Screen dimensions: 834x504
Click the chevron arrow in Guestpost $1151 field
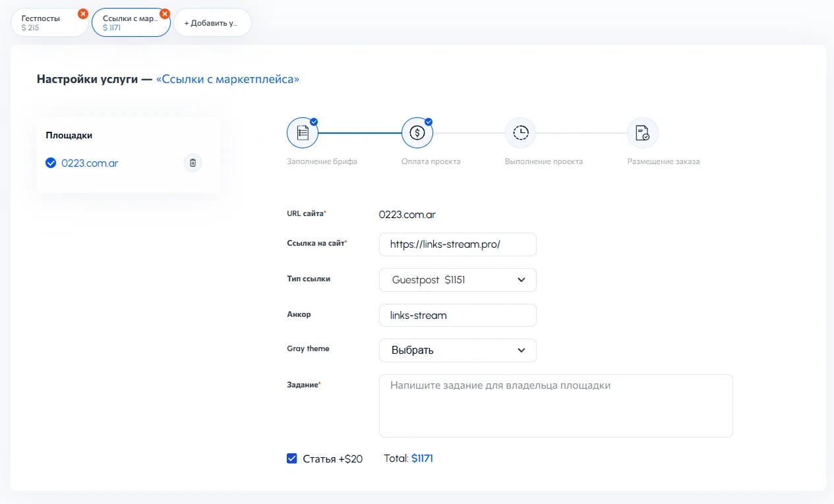pos(521,280)
